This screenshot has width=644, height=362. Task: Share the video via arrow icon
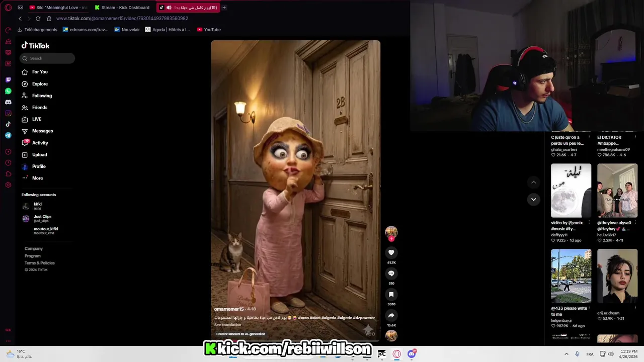coord(391,316)
